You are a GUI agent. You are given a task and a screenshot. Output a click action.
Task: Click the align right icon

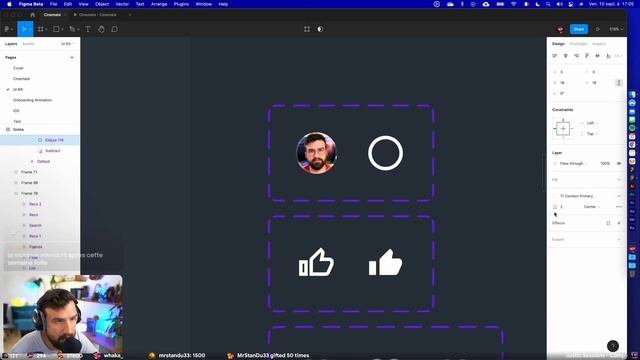[576, 56]
